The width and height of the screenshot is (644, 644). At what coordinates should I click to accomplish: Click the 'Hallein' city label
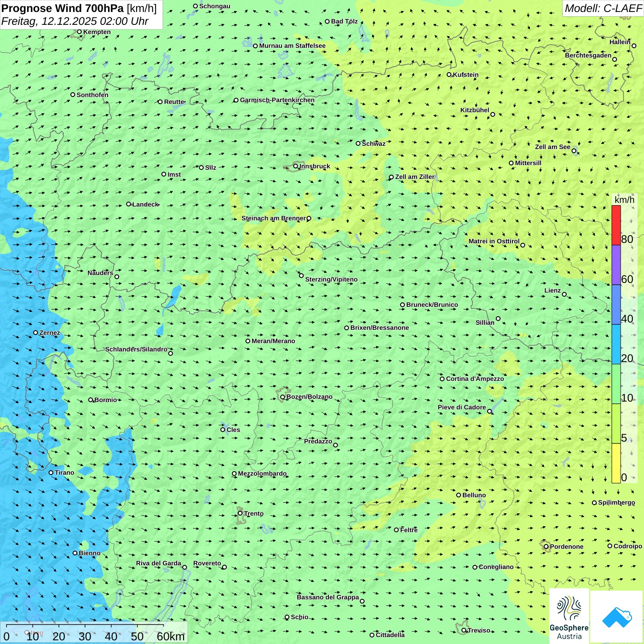point(620,42)
